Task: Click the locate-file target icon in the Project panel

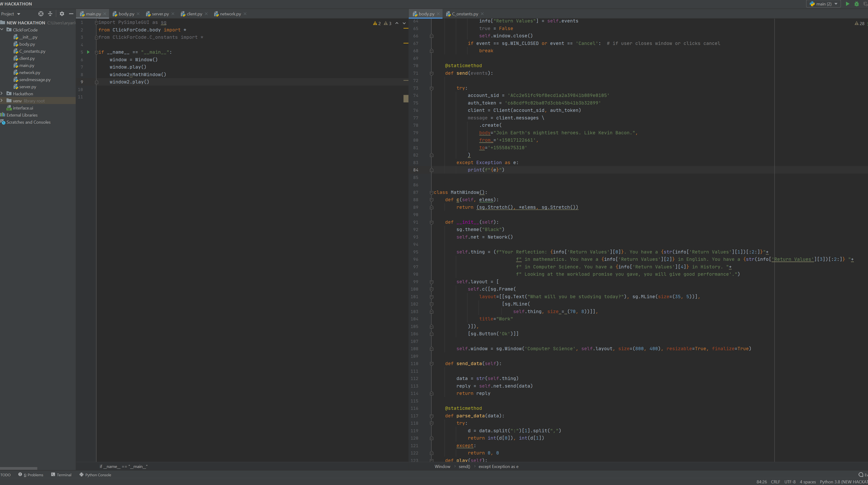Action: click(41, 14)
